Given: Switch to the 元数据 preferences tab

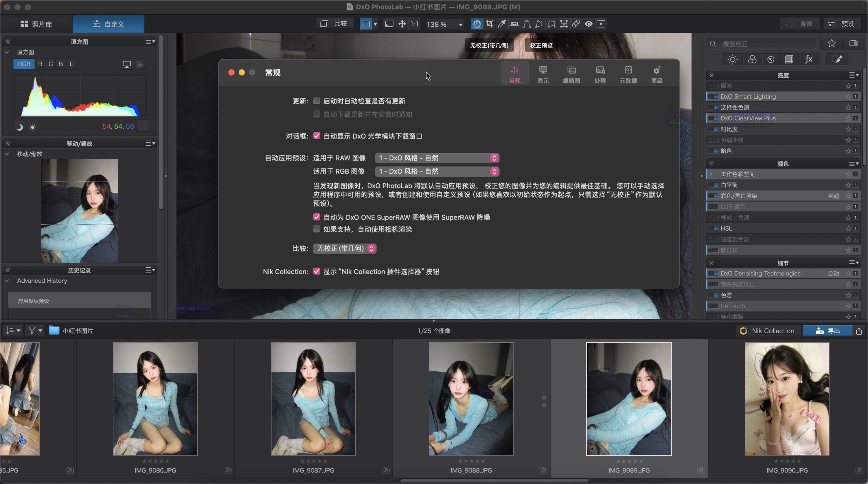Looking at the screenshot, I should [x=628, y=74].
